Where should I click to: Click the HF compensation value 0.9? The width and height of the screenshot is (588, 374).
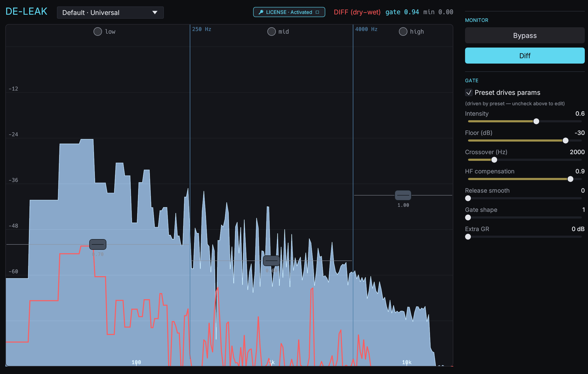click(x=580, y=171)
